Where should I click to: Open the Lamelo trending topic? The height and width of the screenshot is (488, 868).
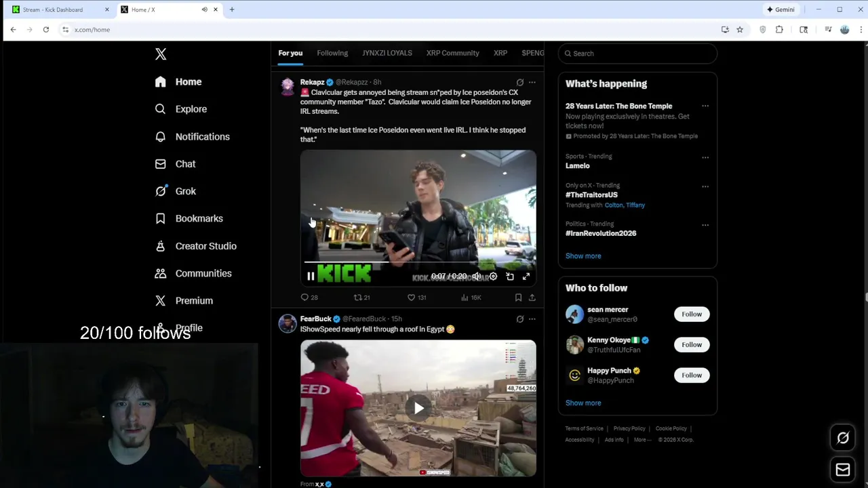[578, 166]
